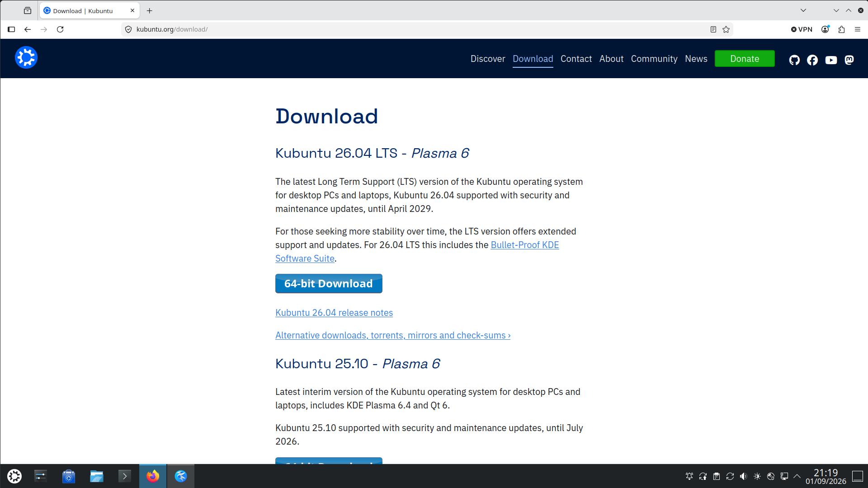This screenshot has height=488, width=868.
Task: Open brightness and color tray icon
Action: tap(757, 476)
